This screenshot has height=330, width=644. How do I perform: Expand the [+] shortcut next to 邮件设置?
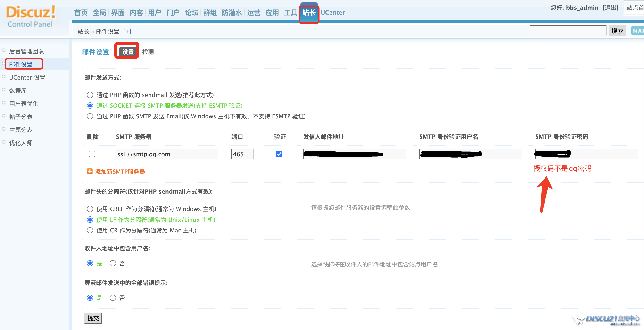click(x=127, y=32)
